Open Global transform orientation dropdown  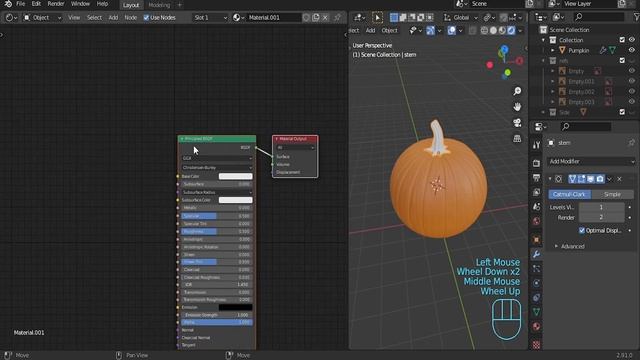pos(461,18)
